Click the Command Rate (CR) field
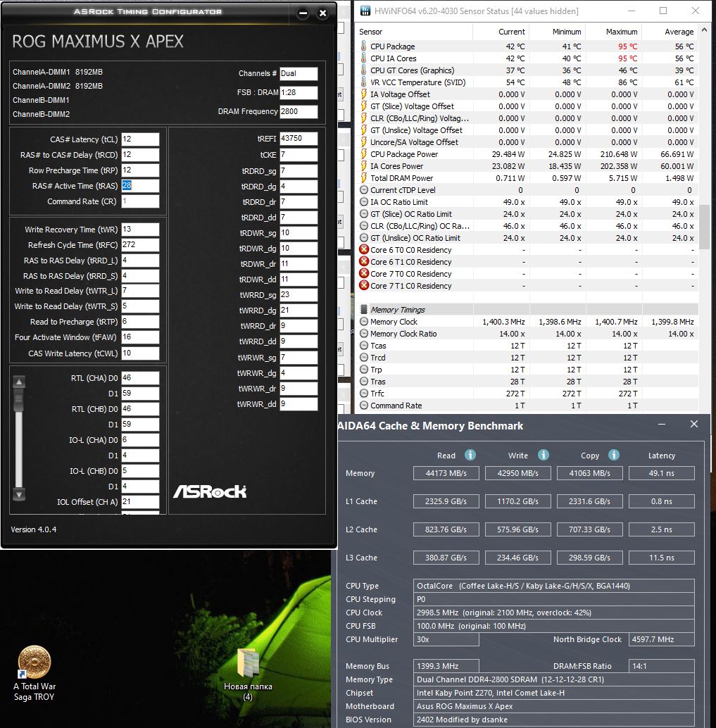Screen dimensions: 716x728 [x=140, y=201]
